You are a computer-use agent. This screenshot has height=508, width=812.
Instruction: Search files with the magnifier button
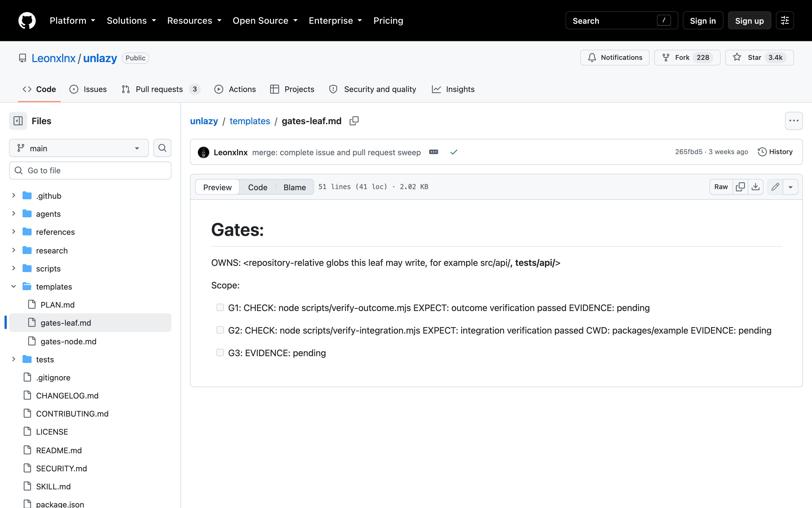click(x=162, y=148)
